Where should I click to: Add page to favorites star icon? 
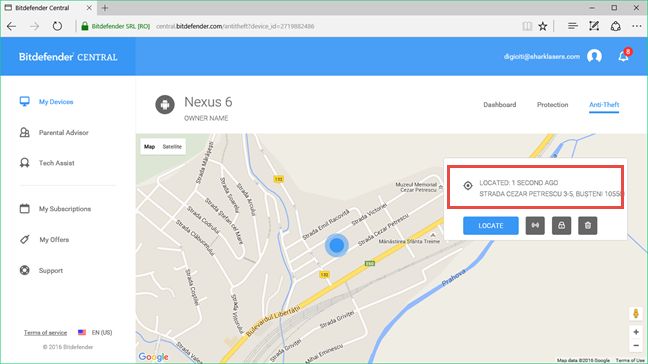click(543, 26)
